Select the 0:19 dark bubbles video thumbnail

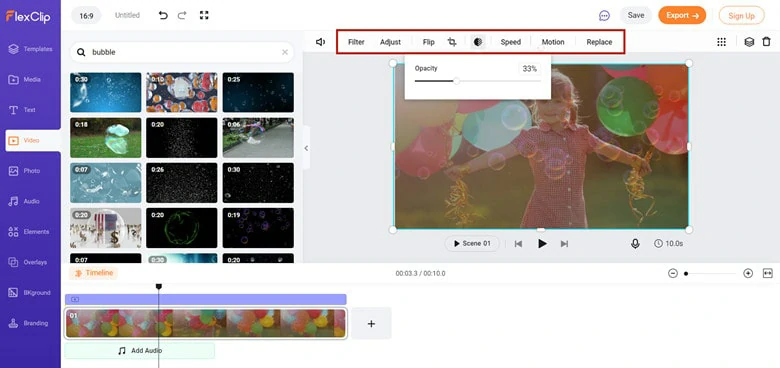click(258, 228)
